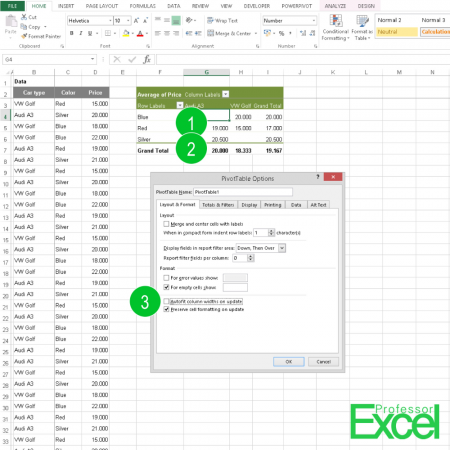Enable Autofit column widths on update
The image size is (450, 450).
click(x=166, y=301)
